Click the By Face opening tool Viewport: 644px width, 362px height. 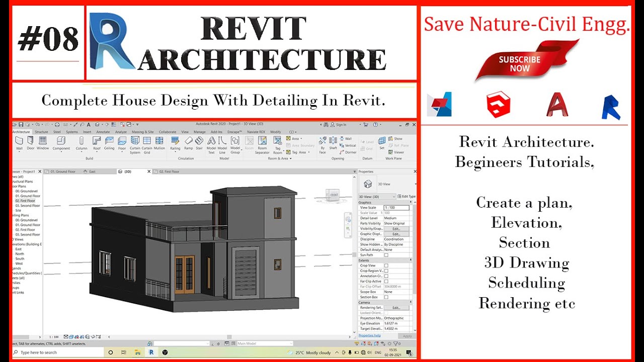[x=323, y=145]
